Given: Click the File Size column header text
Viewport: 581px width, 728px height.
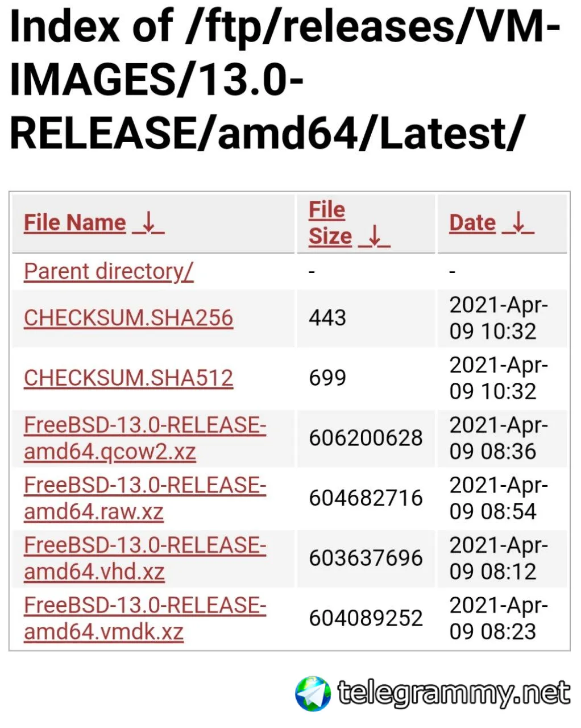Looking at the screenshot, I should 329,223.
